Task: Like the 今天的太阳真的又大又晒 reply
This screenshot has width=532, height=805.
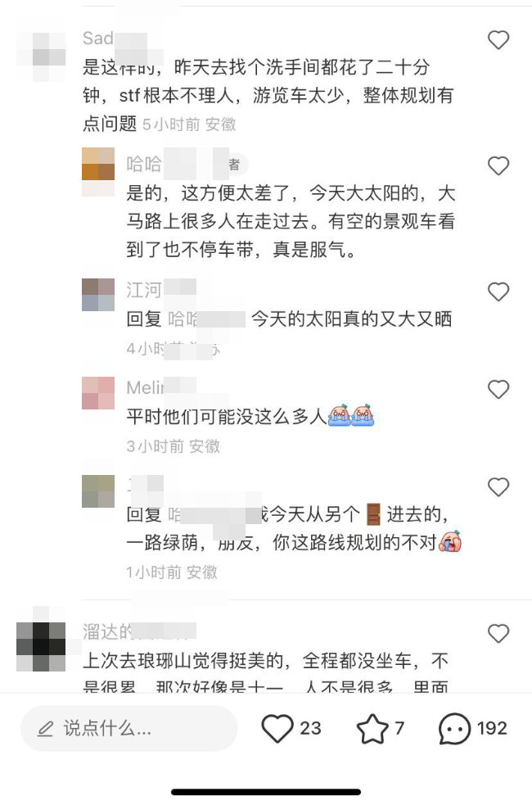Action: 498,292
